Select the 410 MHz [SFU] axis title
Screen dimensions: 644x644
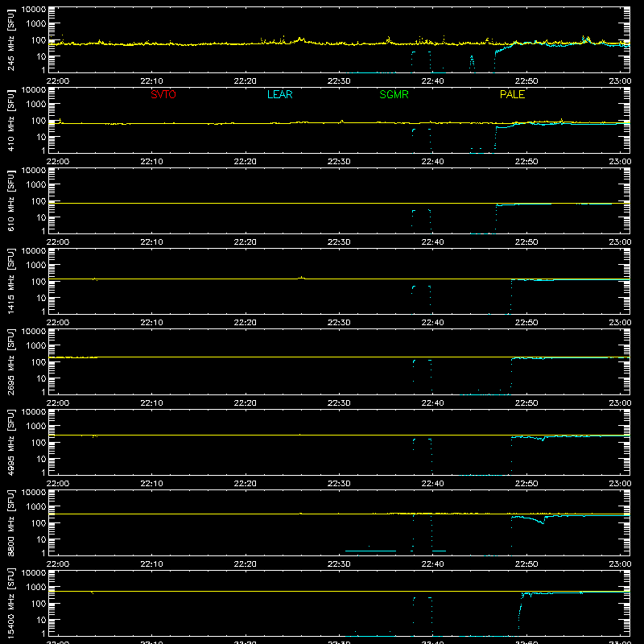(10, 120)
